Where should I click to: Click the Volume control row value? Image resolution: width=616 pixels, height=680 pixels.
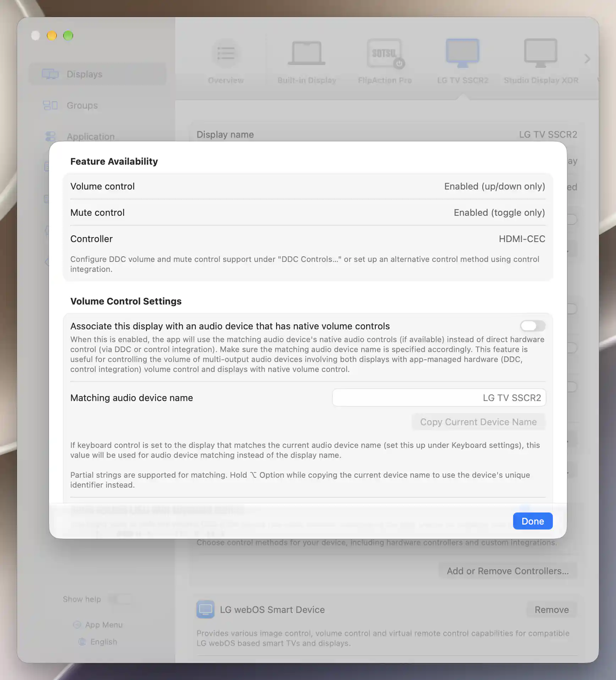pyautogui.click(x=495, y=186)
